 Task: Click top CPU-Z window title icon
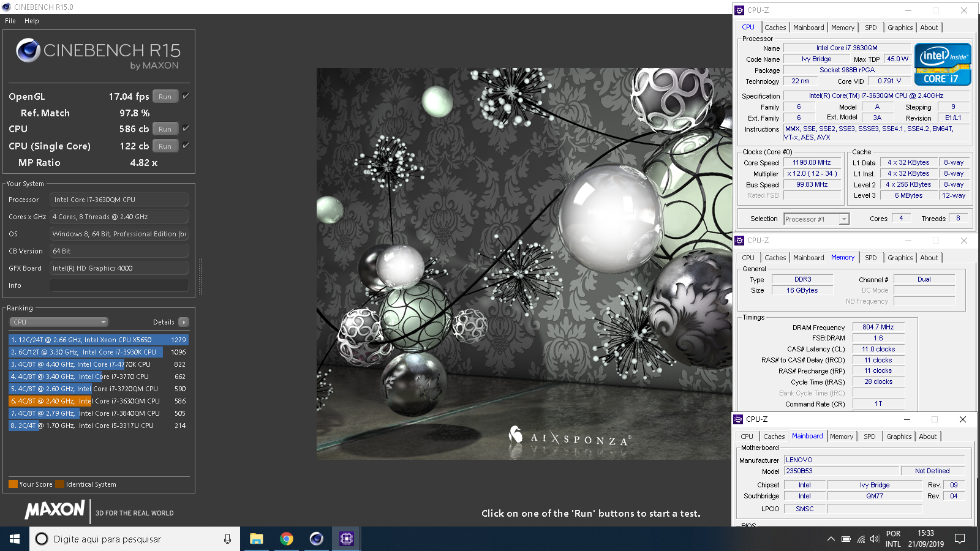(739, 10)
